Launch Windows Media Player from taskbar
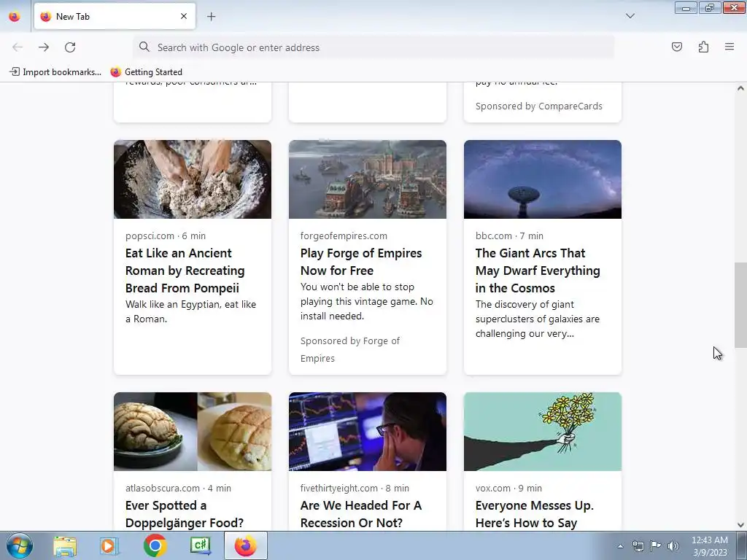The height and width of the screenshot is (560, 747). (x=109, y=545)
